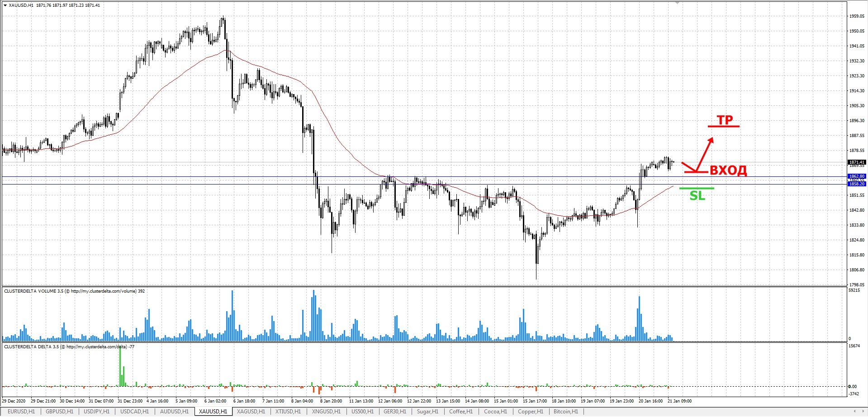The image size is (868, 417).
Task: Click the -3742 delta scale value
Action: pyautogui.click(x=854, y=394)
